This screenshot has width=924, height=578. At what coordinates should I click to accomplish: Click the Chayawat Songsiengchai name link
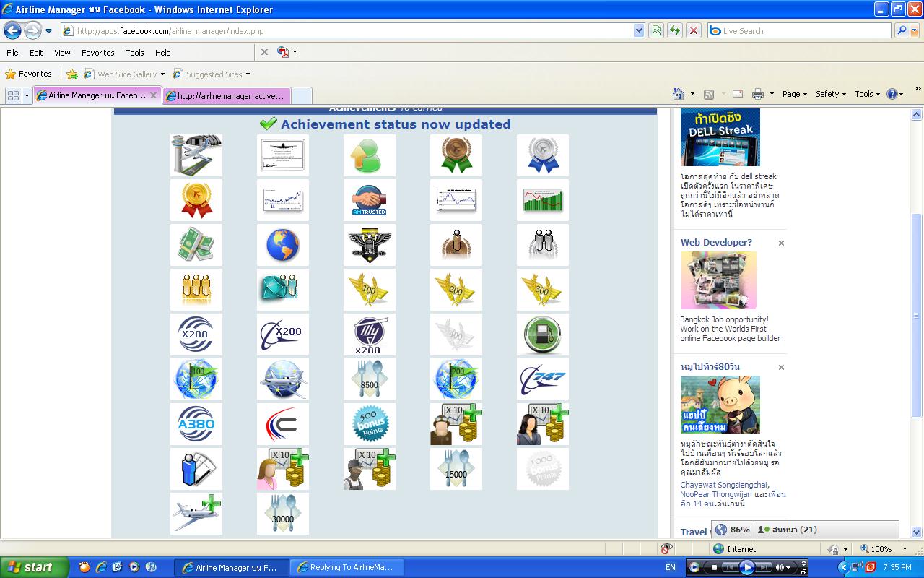725,485
